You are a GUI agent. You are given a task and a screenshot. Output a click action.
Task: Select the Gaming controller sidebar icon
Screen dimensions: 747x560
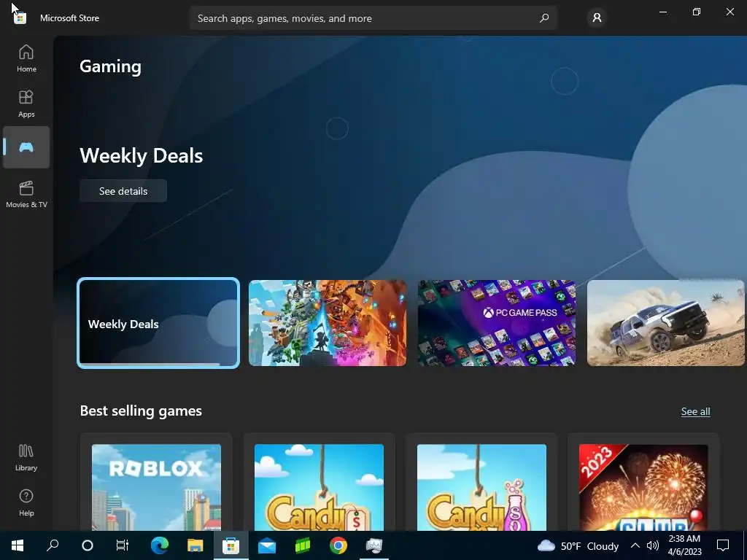pyautogui.click(x=26, y=147)
